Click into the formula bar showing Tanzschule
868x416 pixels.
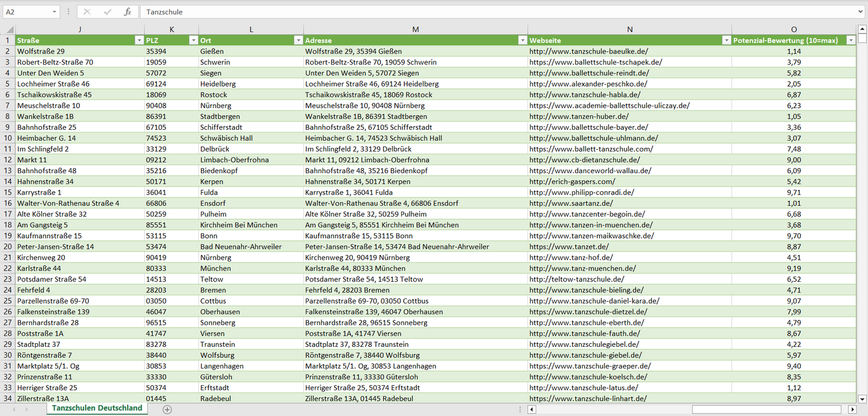[x=481, y=12]
